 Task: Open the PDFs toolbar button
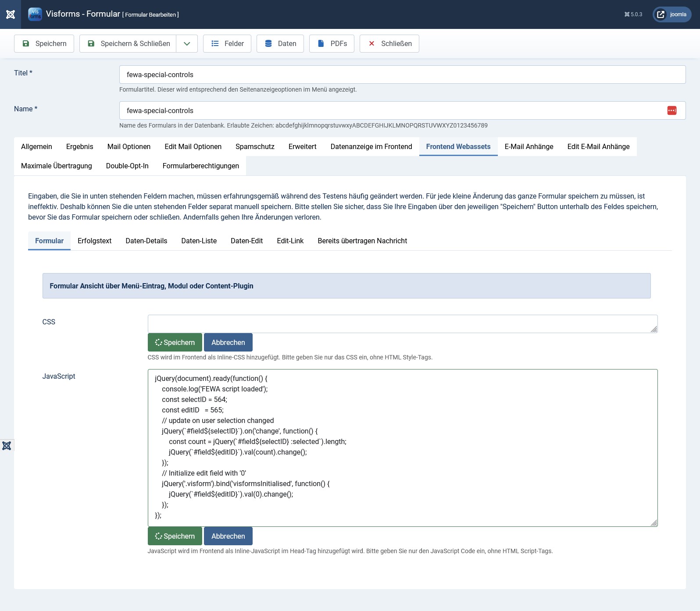332,43
